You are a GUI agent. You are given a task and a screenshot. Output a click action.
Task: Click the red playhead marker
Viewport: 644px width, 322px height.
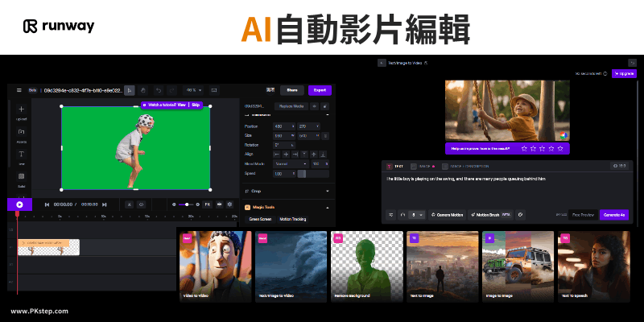pyautogui.click(x=17, y=213)
